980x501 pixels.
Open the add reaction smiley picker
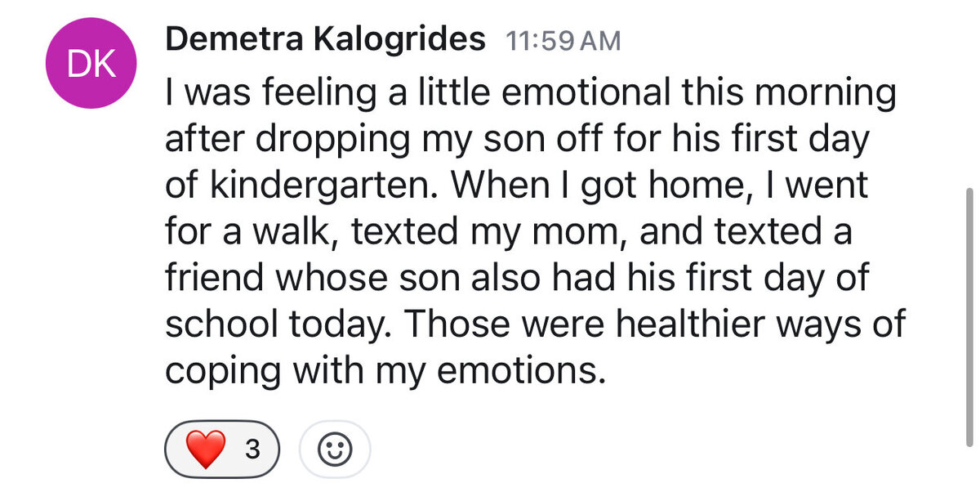tap(335, 449)
